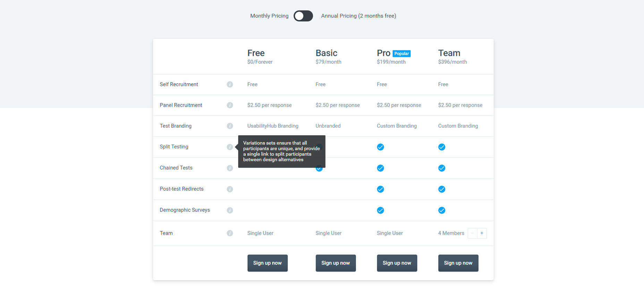Click the Self Recruitment row label

(x=179, y=84)
